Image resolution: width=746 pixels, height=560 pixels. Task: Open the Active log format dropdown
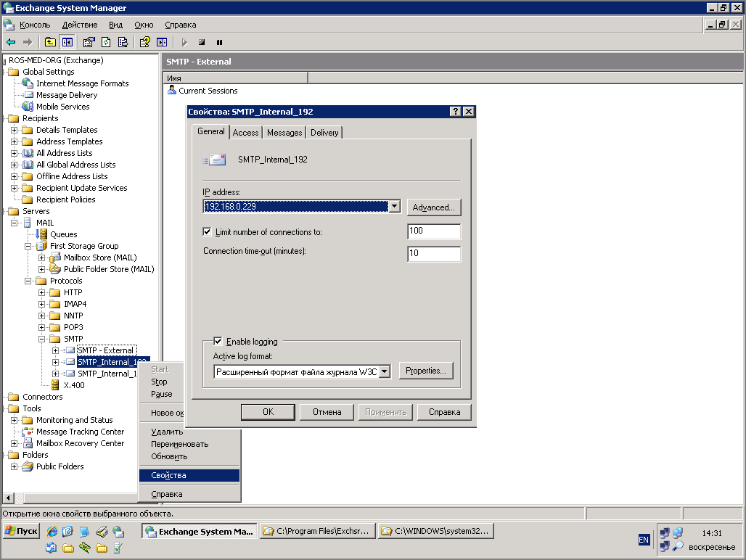coord(385,371)
